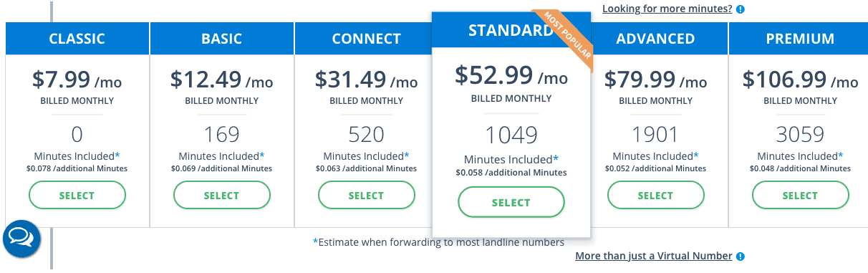Viewport: 868px width, 273px height.
Task: Click info icon beside More than just a Virtual Number
Action: pyautogui.click(x=741, y=257)
